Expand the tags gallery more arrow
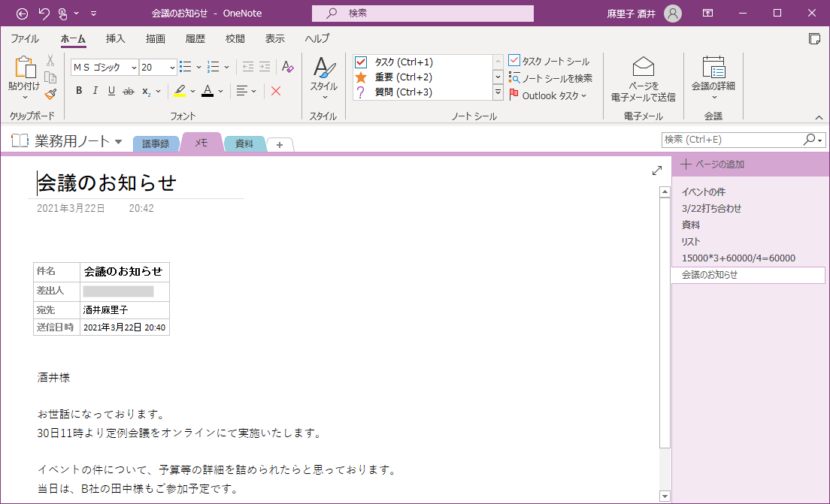This screenshot has height=504, width=830. (x=498, y=92)
